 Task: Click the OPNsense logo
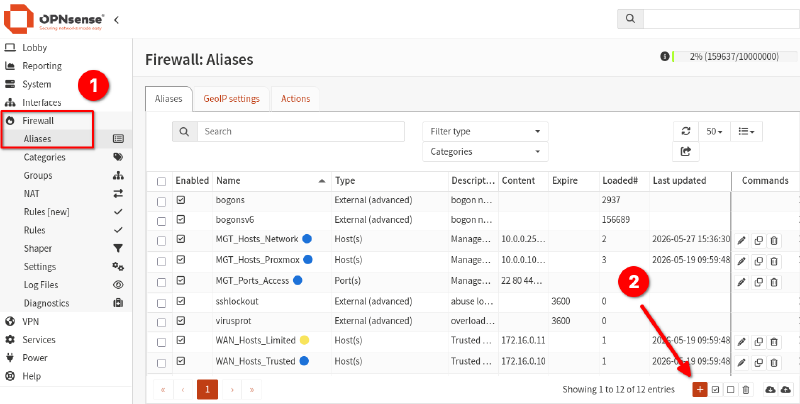coord(54,19)
